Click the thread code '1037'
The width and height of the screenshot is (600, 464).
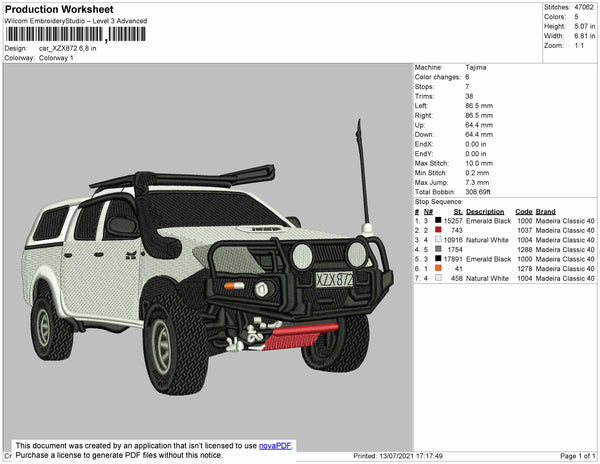coord(524,230)
